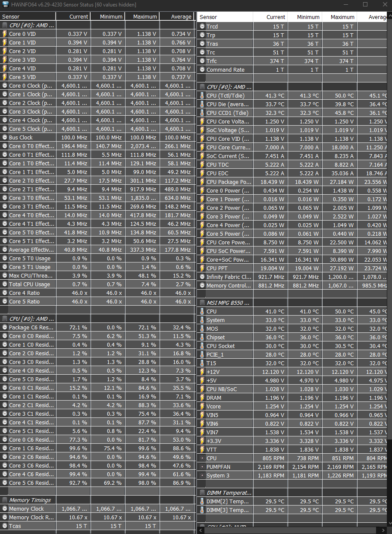Click left pane's Maximum column header

[x=142, y=16]
